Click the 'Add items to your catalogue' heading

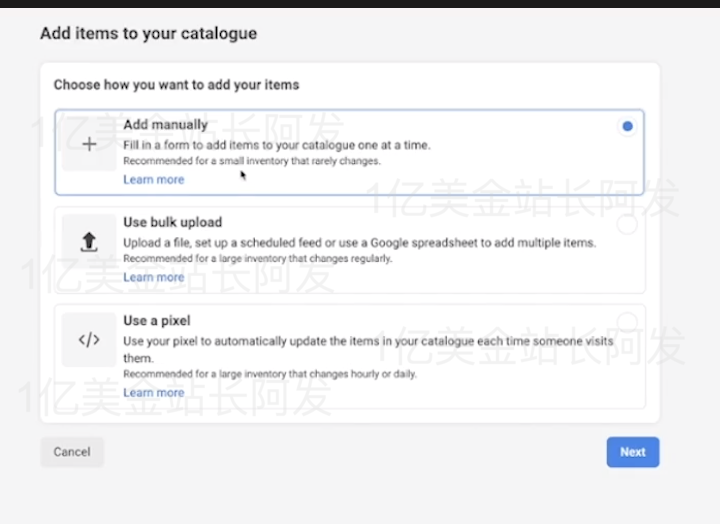tap(148, 34)
